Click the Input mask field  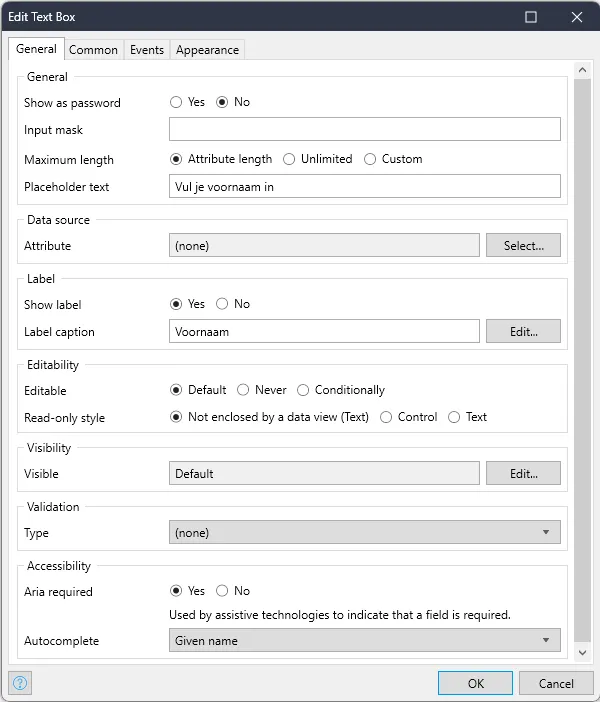(x=364, y=129)
